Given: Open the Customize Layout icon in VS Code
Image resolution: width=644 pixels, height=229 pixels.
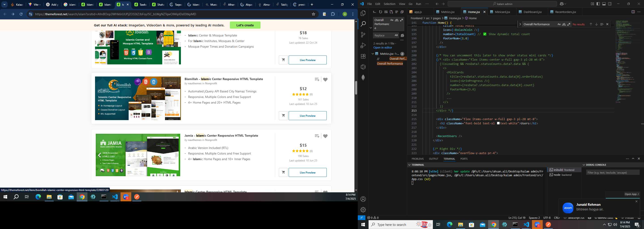Looking at the screenshot, I should (x=592, y=4).
